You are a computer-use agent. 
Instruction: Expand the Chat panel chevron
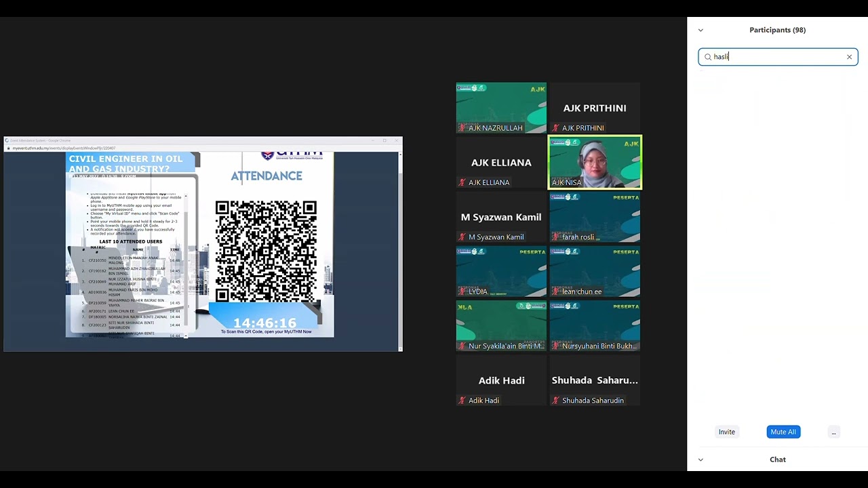click(701, 460)
